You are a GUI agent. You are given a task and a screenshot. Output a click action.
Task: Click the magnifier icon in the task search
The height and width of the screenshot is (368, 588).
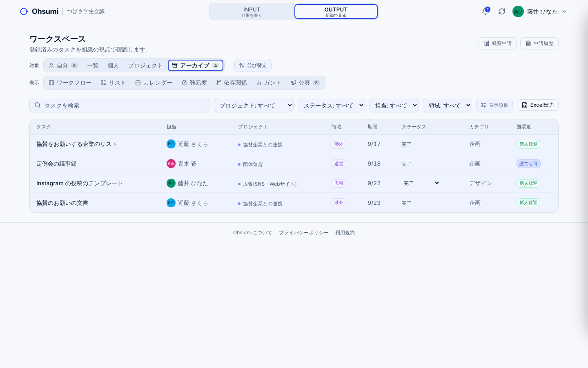coord(38,105)
